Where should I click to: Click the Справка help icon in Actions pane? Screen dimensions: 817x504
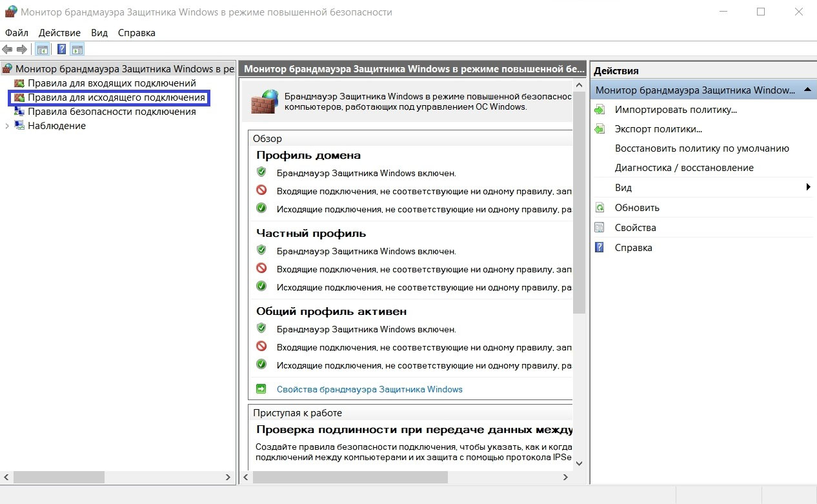(x=600, y=248)
